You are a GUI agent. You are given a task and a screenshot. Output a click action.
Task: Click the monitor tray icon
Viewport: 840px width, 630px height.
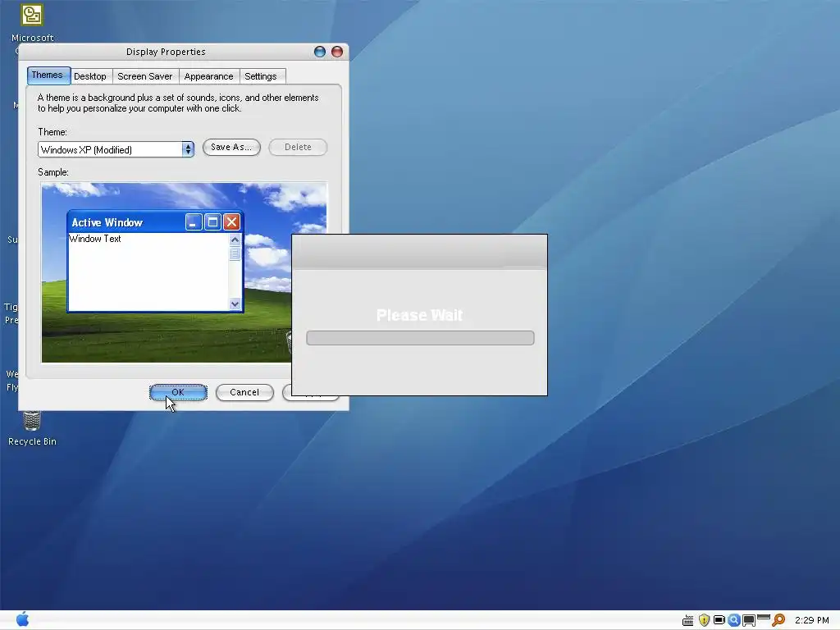coord(749,621)
